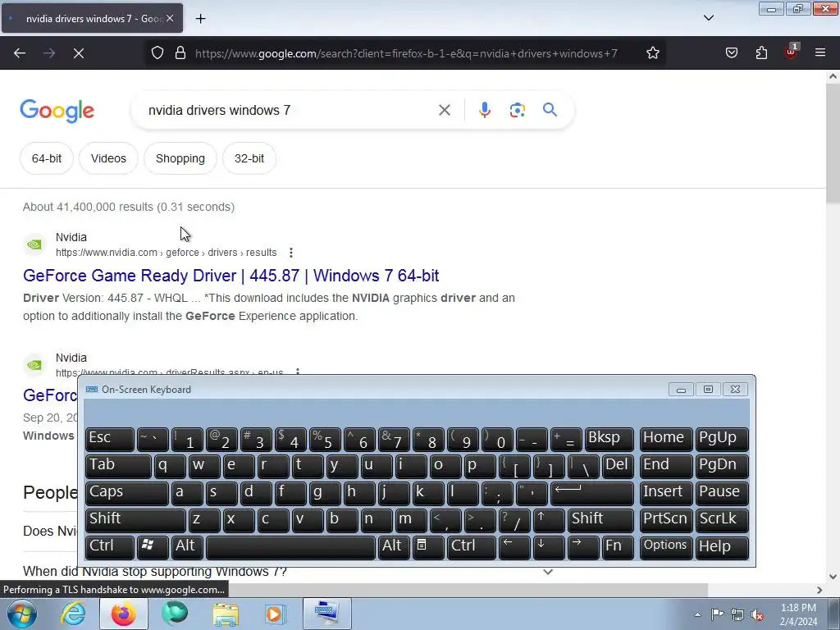This screenshot has height=630, width=840.
Task: Click the down arrow key on the keyboard
Action: pos(549,547)
